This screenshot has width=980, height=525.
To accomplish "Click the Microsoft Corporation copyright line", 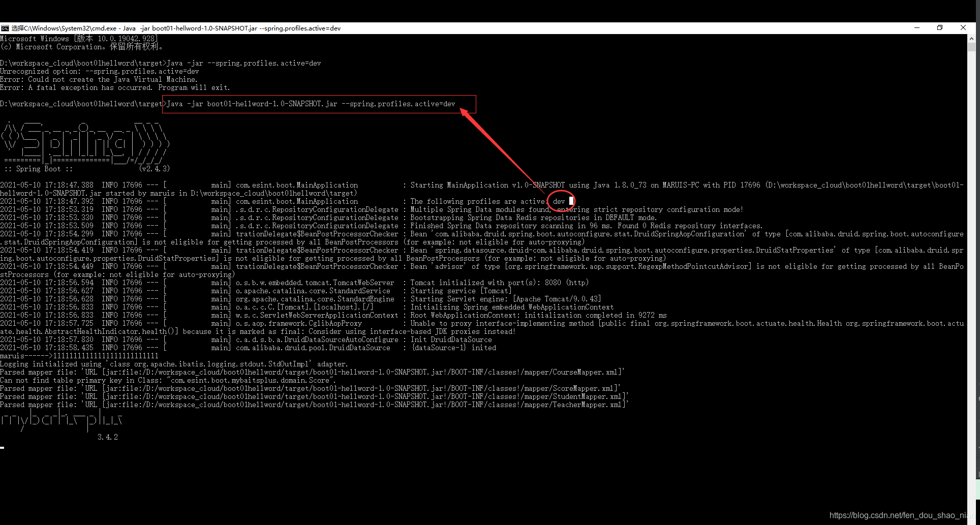I will pyautogui.click(x=82, y=47).
